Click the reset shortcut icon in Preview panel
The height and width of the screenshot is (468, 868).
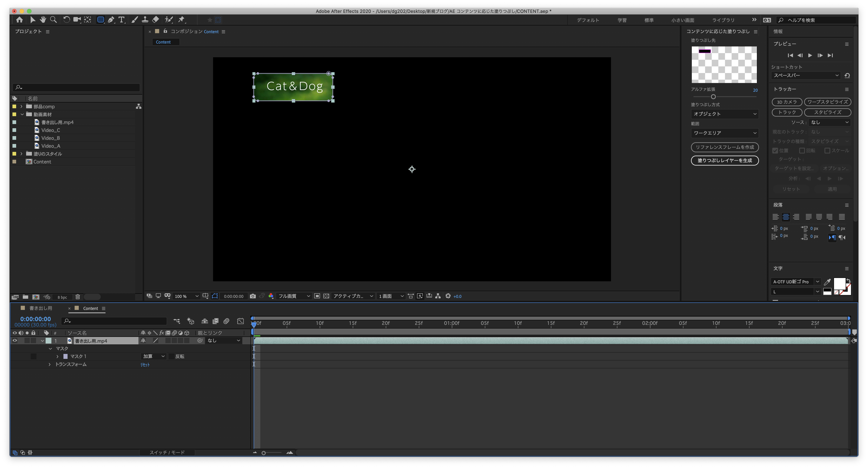pyautogui.click(x=847, y=76)
